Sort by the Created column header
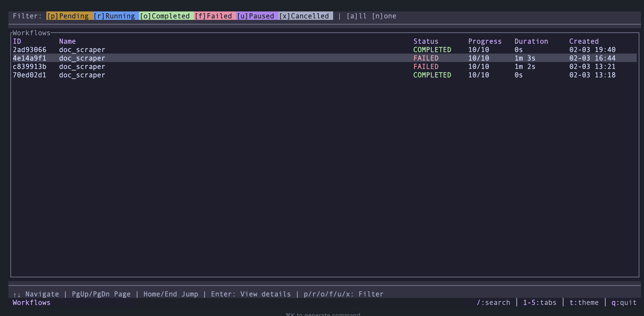Viewport: 644px width, 316px height. tap(583, 41)
